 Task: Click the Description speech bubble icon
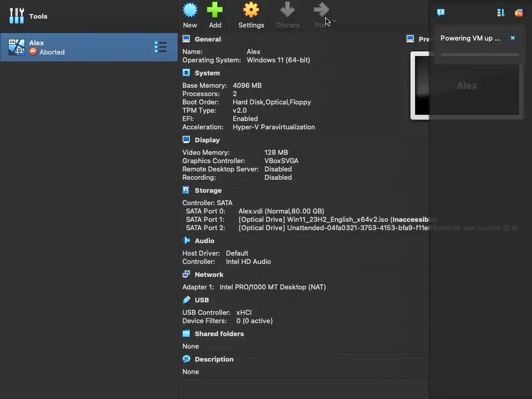coord(187,358)
